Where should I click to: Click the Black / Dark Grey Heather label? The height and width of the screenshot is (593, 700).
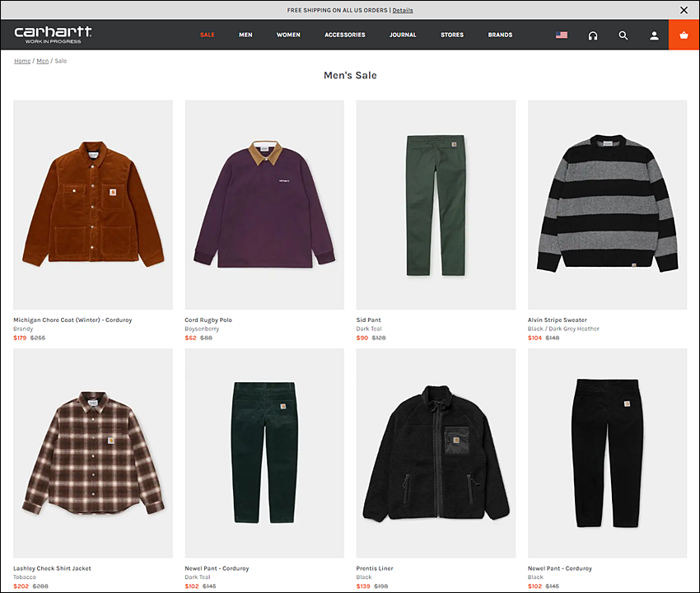click(x=563, y=329)
